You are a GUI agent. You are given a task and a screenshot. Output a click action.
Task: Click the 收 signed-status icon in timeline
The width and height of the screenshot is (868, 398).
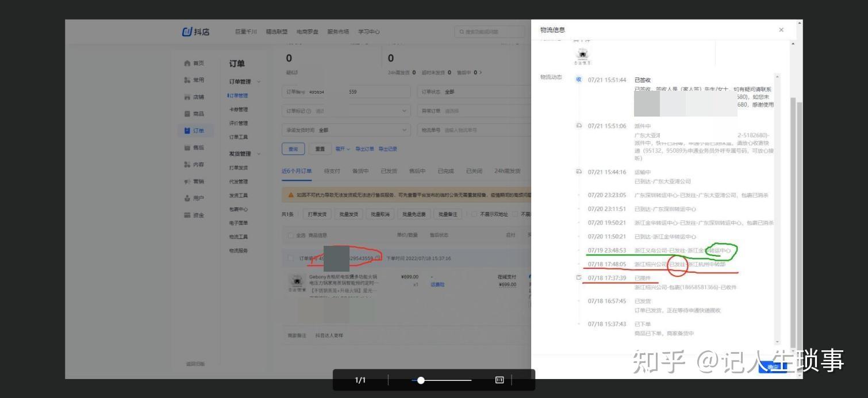[579, 80]
